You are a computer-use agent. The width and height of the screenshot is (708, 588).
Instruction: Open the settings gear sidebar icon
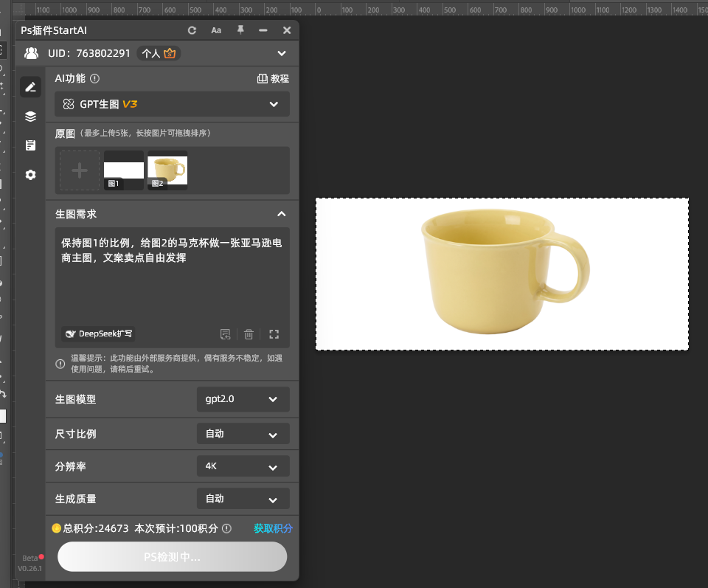31,175
